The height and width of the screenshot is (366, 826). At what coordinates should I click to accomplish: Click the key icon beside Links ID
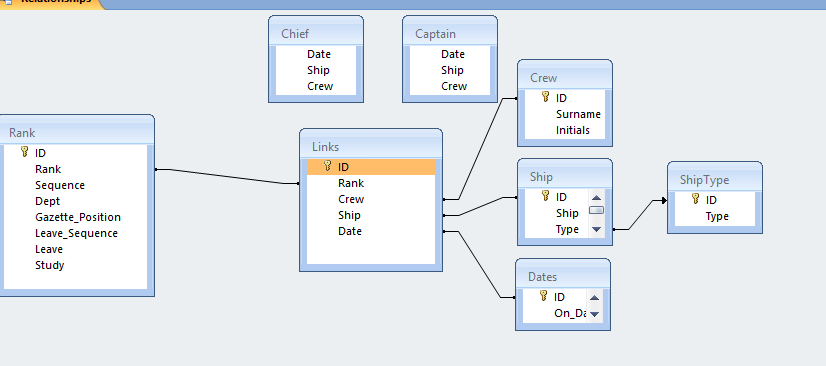tap(327, 166)
